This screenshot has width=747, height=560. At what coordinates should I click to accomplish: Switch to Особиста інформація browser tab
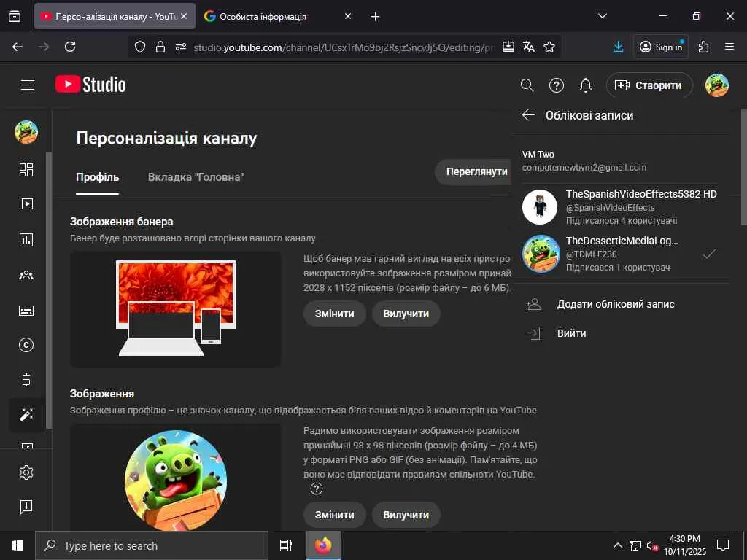tap(276, 17)
